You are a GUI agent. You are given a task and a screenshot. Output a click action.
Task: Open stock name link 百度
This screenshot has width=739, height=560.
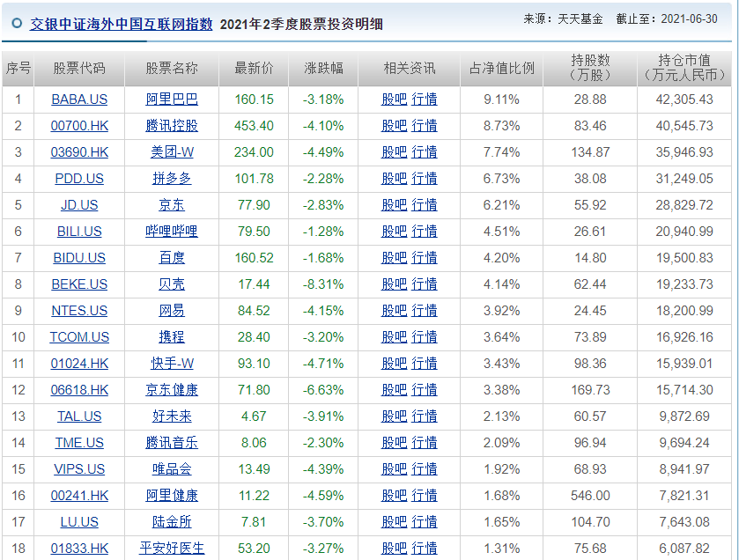point(172,258)
